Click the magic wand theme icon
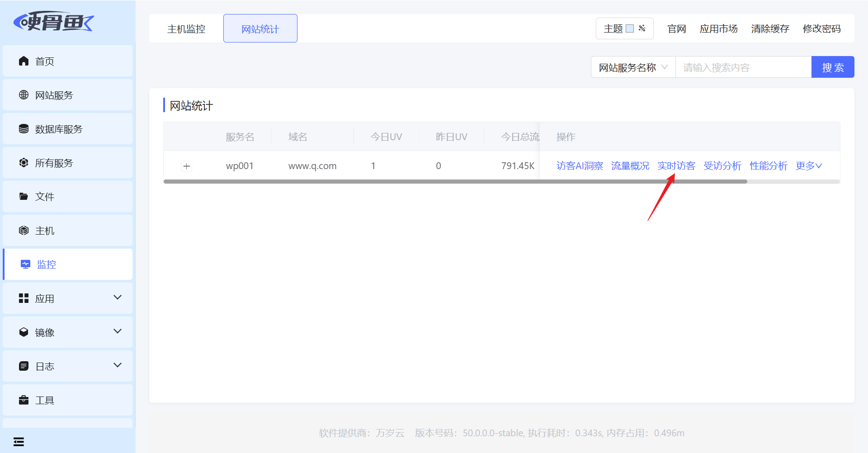868x453 pixels. (642, 28)
